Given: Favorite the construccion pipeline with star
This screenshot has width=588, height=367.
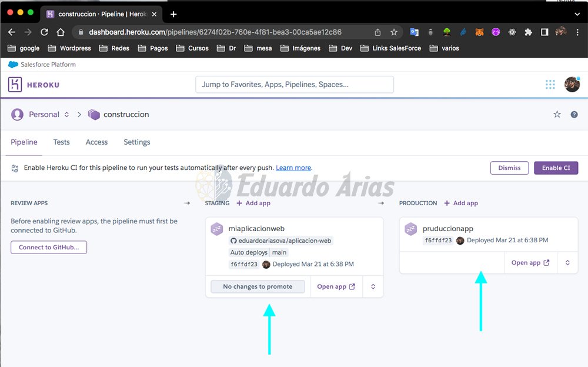Looking at the screenshot, I should click(x=557, y=115).
